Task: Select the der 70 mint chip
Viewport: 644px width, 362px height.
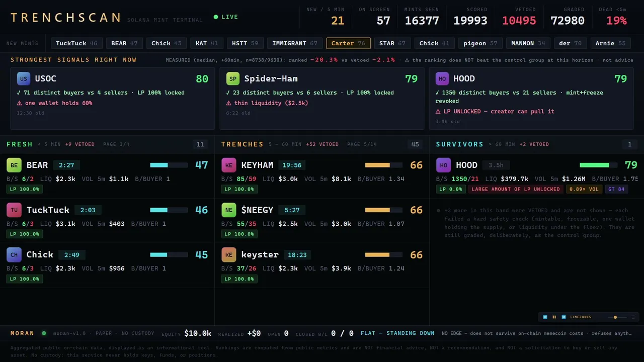Action: point(571,43)
